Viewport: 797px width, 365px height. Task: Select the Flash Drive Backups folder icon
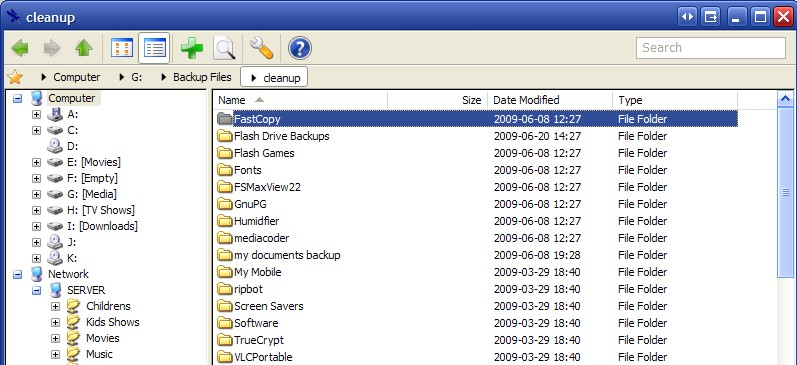pyautogui.click(x=225, y=136)
